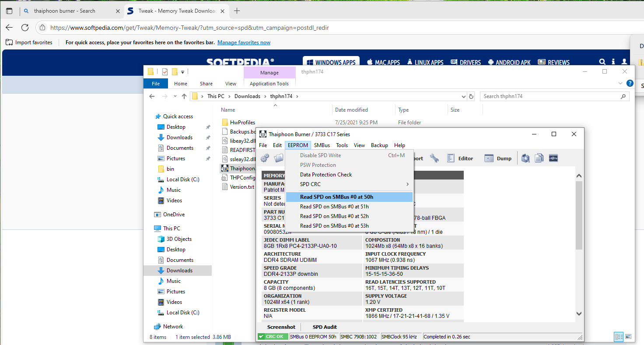This screenshot has width=644, height=345.
Task: Click Downloads breadcrumb in Explorer address bar
Action: coord(247,96)
